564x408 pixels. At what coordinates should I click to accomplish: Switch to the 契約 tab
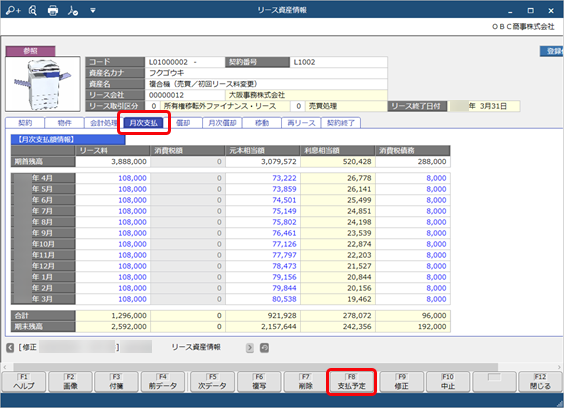pyautogui.click(x=25, y=123)
